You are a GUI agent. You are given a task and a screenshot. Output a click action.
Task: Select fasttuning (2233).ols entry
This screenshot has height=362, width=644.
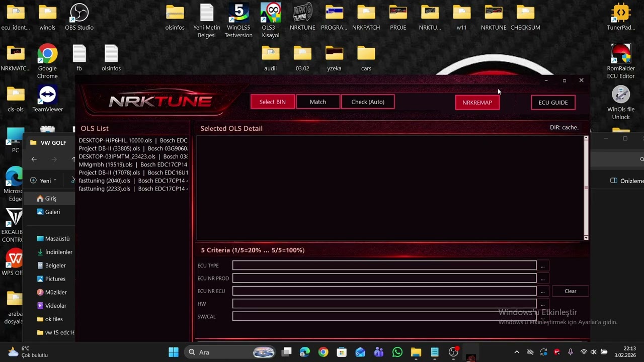(133, 189)
